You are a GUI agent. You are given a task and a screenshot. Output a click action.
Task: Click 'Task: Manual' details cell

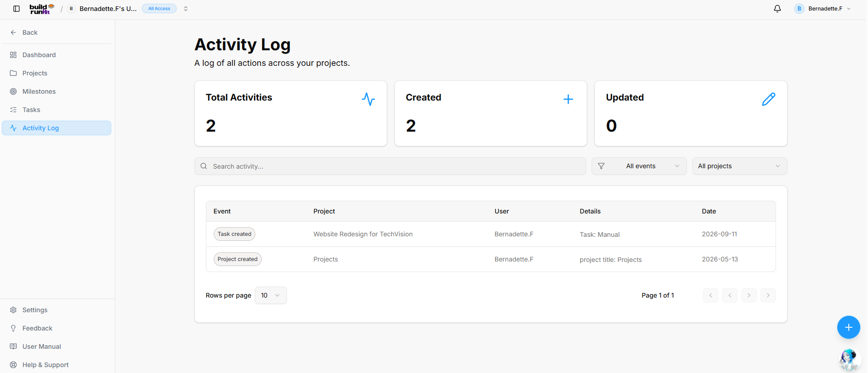(x=599, y=234)
